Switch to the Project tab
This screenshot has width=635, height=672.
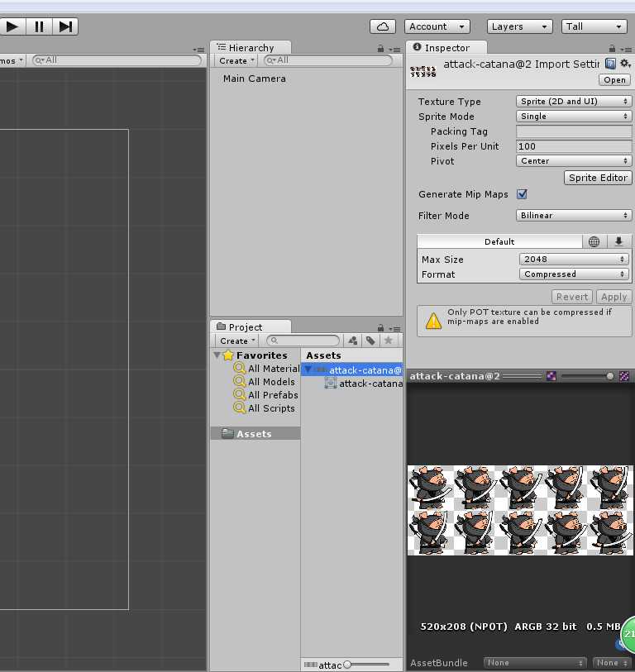pos(251,327)
